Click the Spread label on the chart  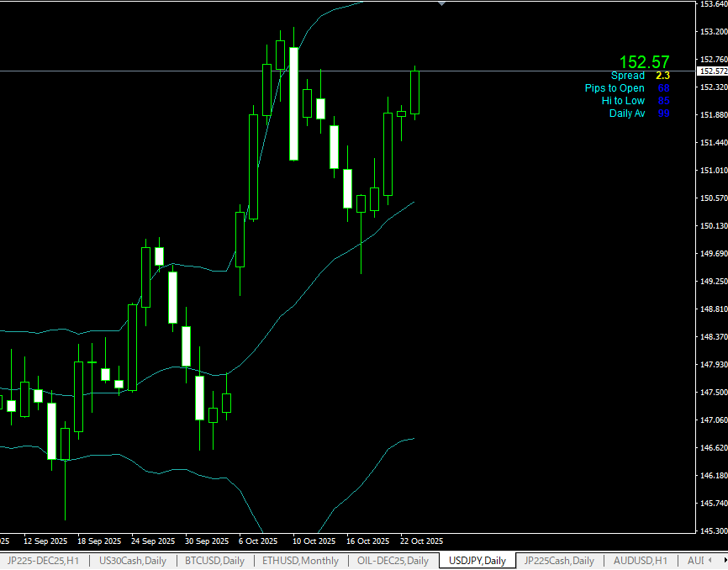coord(627,76)
